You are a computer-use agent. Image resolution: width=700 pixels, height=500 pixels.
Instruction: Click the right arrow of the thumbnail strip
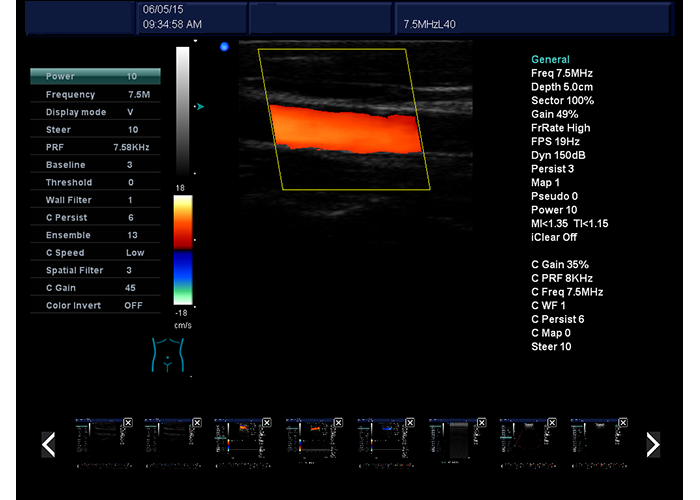(x=652, y=444)
